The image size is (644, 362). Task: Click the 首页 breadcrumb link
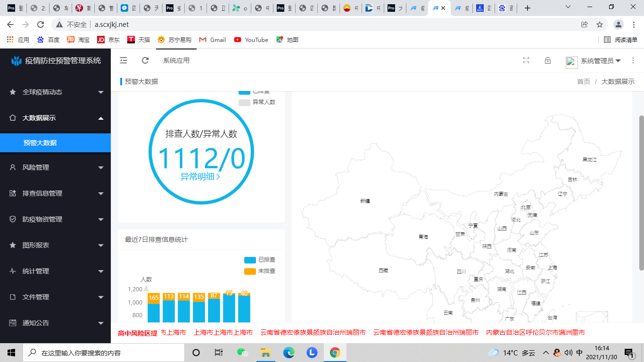[584, 82]
